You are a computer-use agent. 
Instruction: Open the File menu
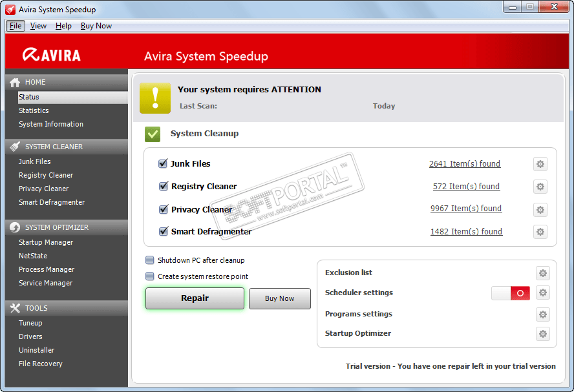coord(16,26)
